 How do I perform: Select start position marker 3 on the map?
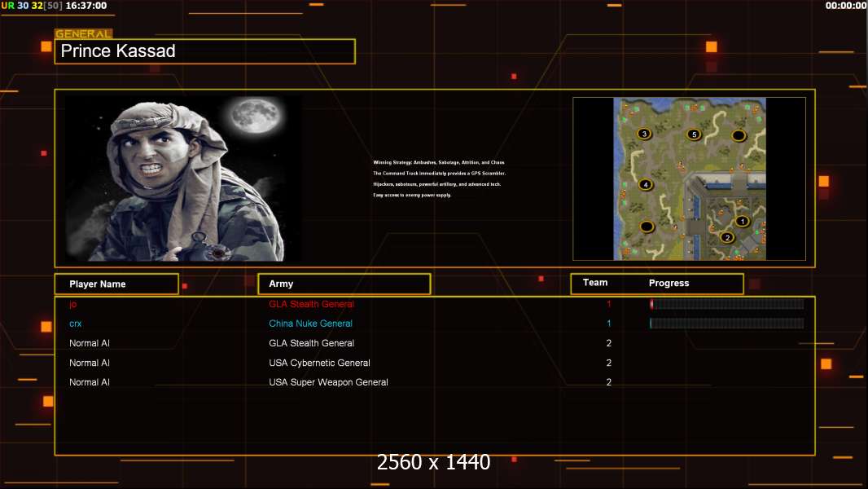pyautogui.click(x=644, y=134)
